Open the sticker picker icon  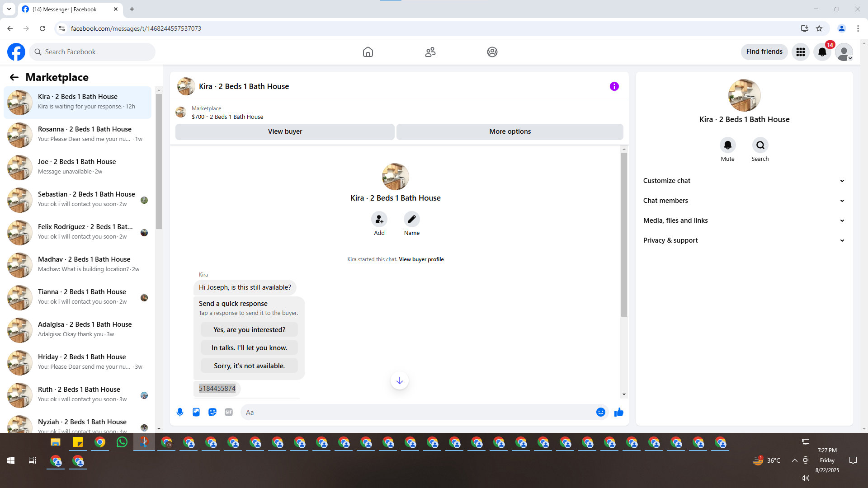[x=212, y=412]
